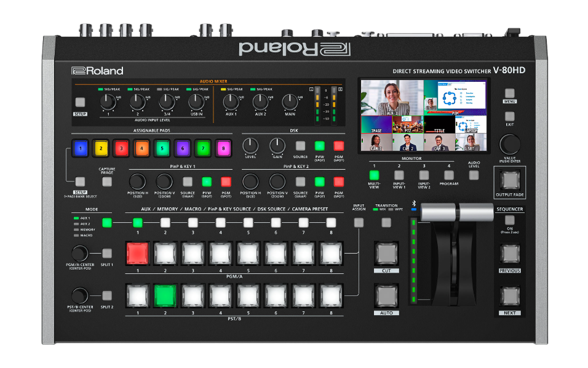Push the INPUT ASSIGN button
This screenshot has width=588, height=368.
(x=359, y=223)
